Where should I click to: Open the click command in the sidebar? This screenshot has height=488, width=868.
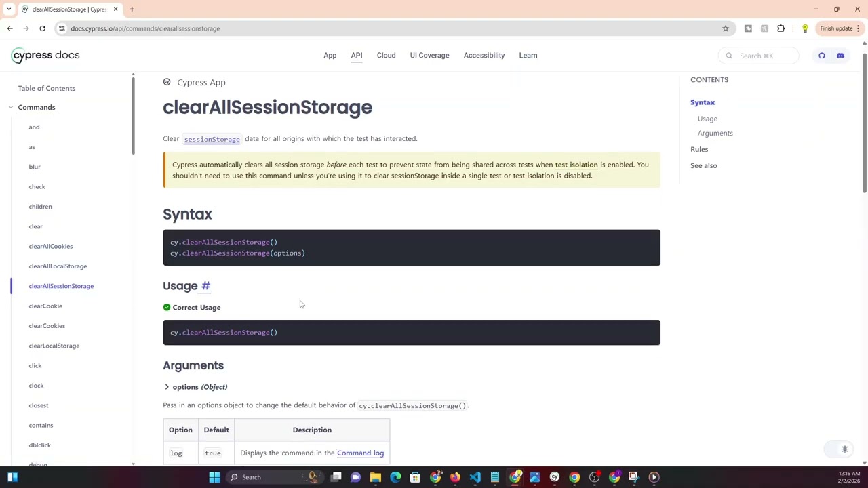[35, 366]
